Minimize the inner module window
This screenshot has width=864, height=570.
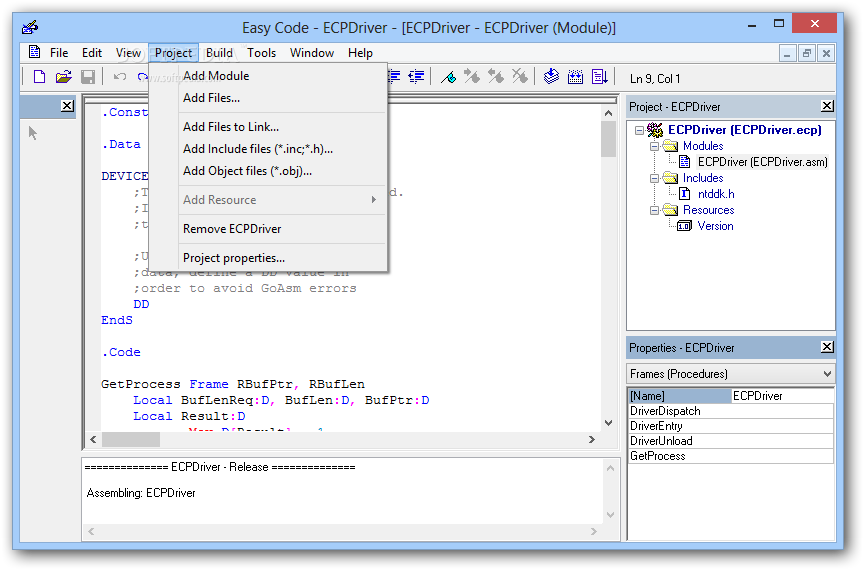(787, 53)
